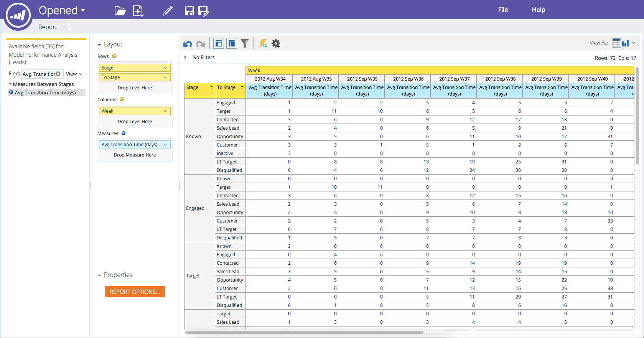Undo the last report change
644x338 pixels.
pos(188,44)
